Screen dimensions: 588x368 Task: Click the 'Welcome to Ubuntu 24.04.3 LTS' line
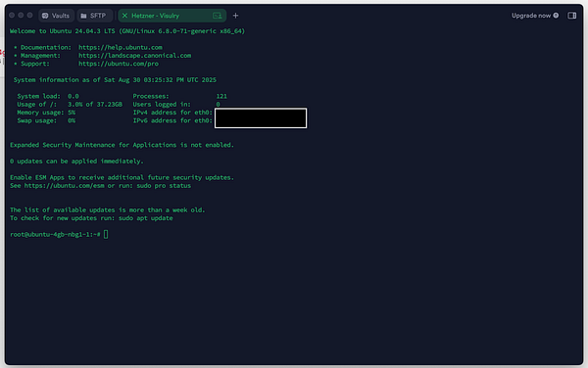[x=127, y=31]
